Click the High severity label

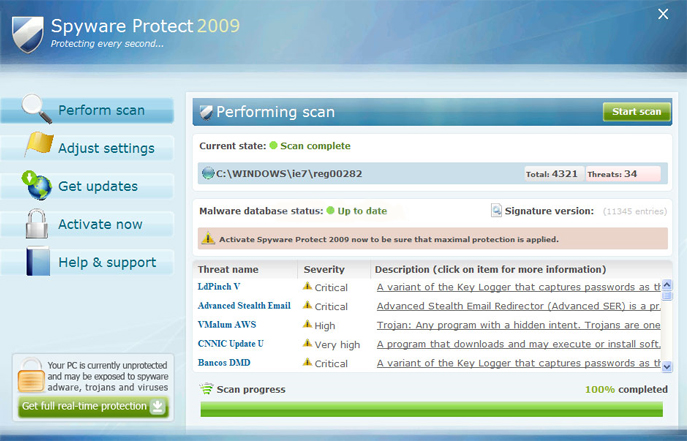[x=325, y=325]
